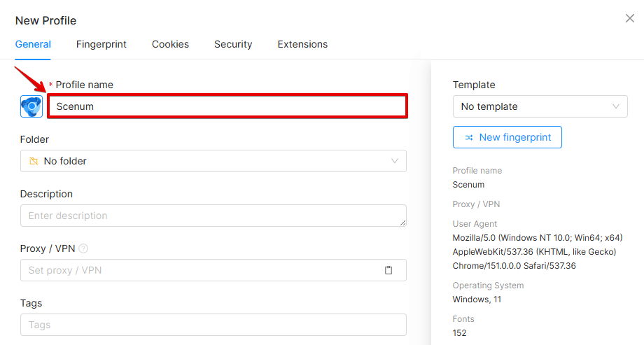Open the Cookies tab
The image size is (644, 345).
[x=170, y=44]
